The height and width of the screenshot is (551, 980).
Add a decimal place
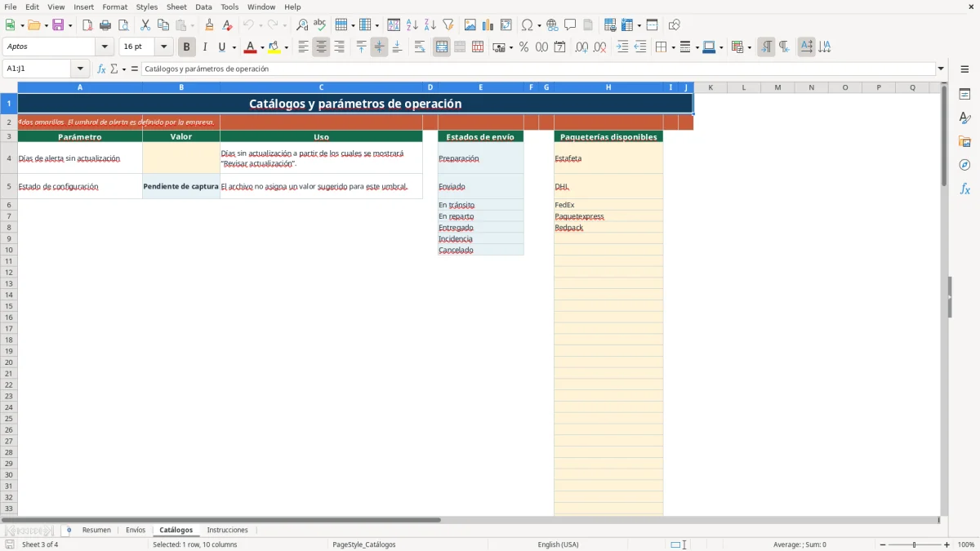coord(581,47)
